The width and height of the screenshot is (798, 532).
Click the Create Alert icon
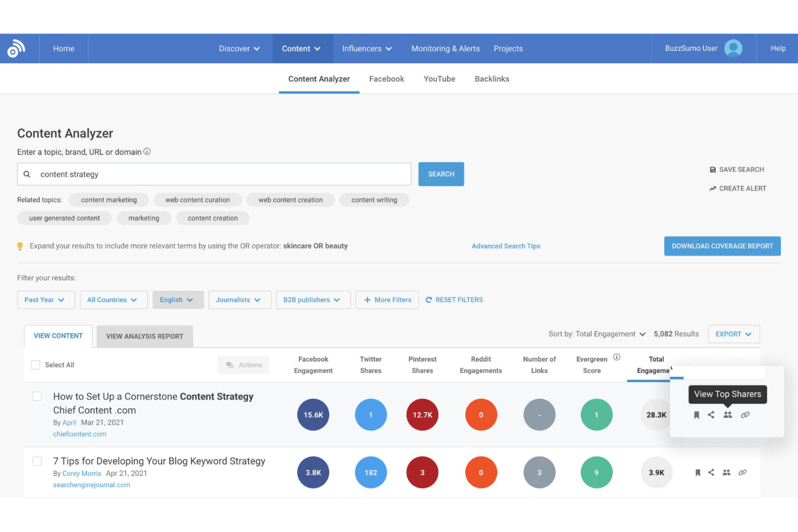pyautogui.click(x=713, y=188)
